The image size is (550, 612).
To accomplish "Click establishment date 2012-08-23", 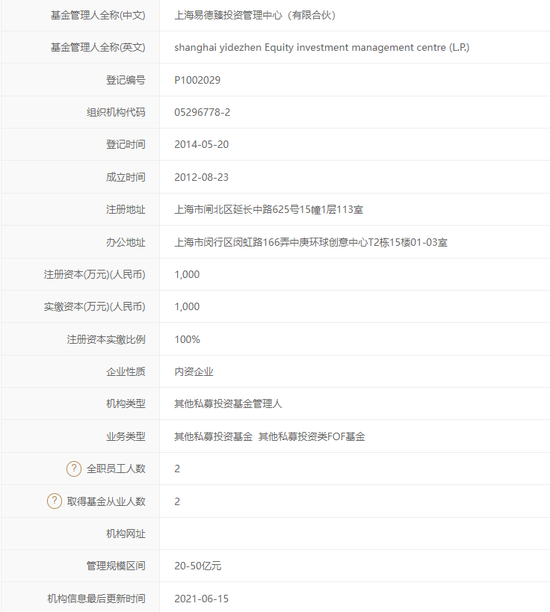I will [x=201, y=177].
